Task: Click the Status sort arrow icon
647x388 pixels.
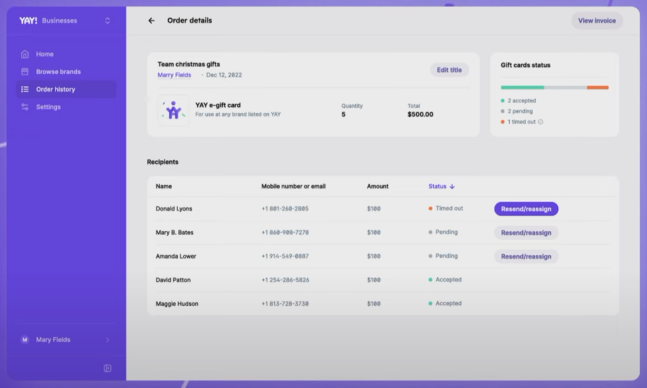Action: (x=452, y=187)
